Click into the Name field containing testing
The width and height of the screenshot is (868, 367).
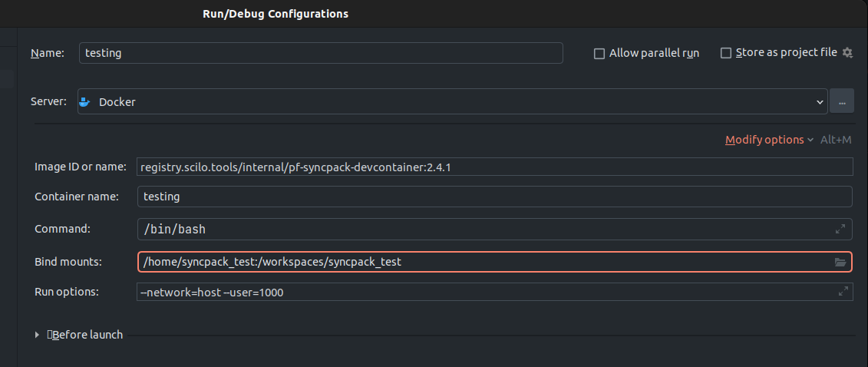point(321,53)
